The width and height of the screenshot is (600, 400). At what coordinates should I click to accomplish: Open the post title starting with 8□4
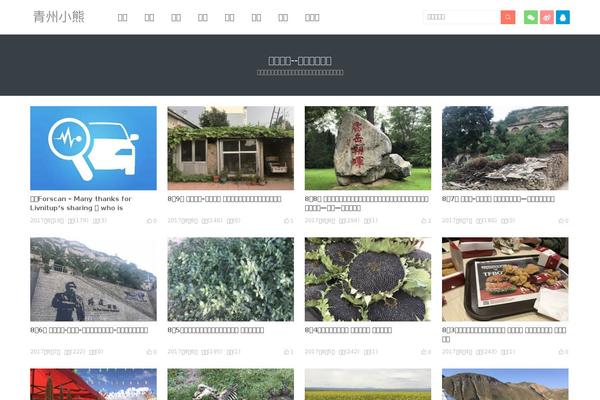348,330
